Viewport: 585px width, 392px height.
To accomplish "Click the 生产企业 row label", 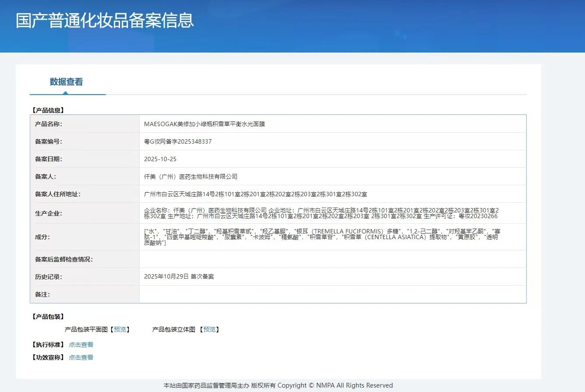I will point(49,213).
